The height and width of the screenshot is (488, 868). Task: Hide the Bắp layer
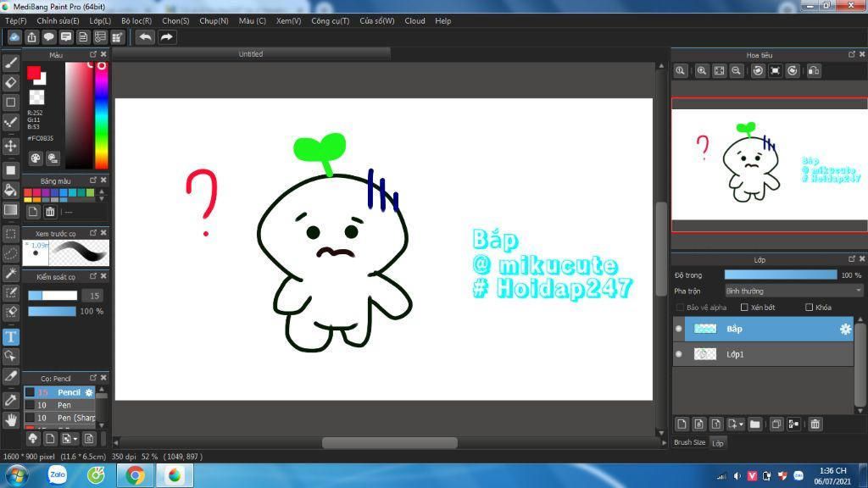tap(679, 329)
